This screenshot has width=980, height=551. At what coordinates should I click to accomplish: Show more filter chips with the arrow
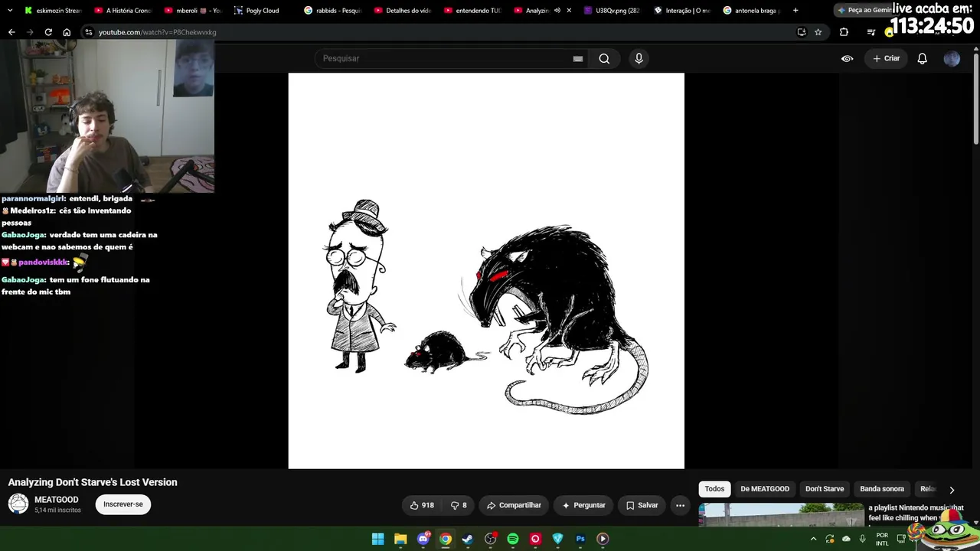click(952, 490)
